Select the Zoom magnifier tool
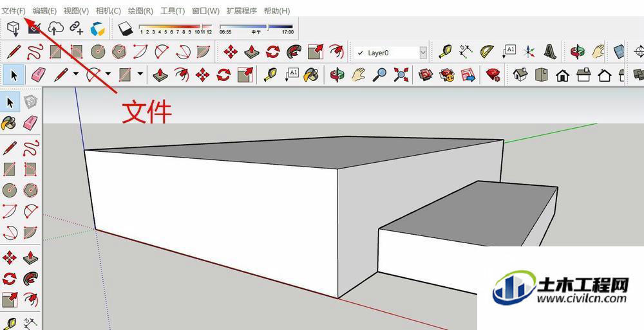Screen dimensions: 644x330 pyautogui.click(x=380, y=75)
